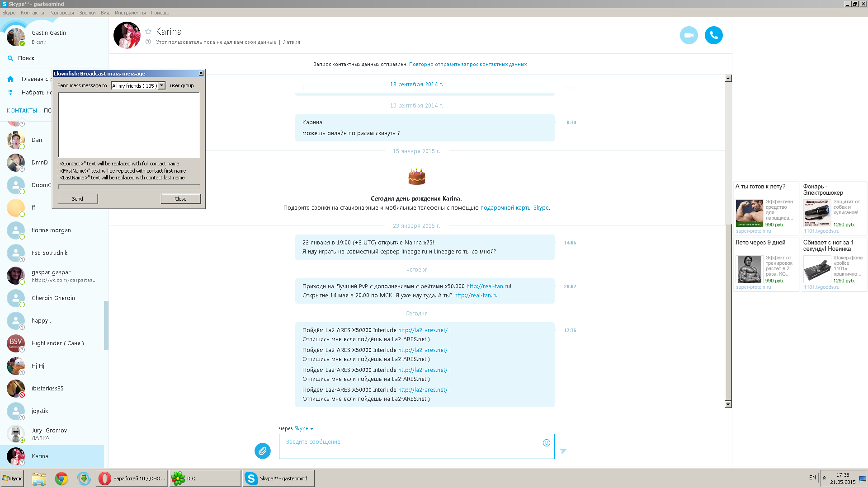Click the dial pad icon
868x488 pixels.
pos(10,92)
